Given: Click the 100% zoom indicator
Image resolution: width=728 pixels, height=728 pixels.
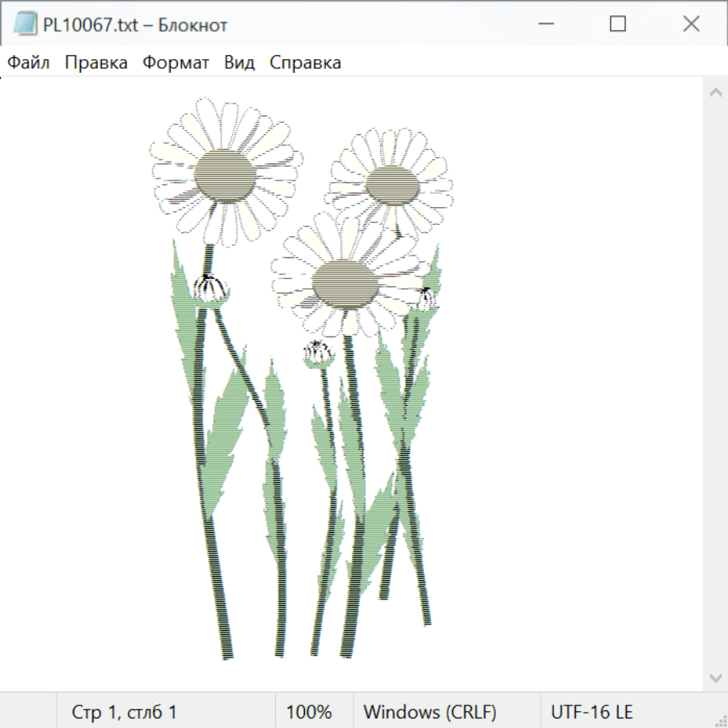Looking at the screenshot, I should pos(309,712).
